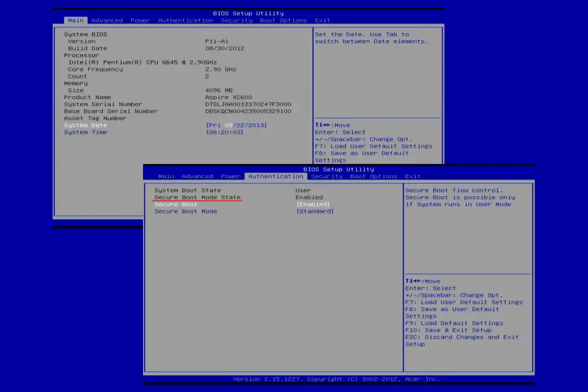Viewport: 588px width, 392px height.
Task: Go to Boot Options in the upper BIOS window
Action: coord(283,20)
